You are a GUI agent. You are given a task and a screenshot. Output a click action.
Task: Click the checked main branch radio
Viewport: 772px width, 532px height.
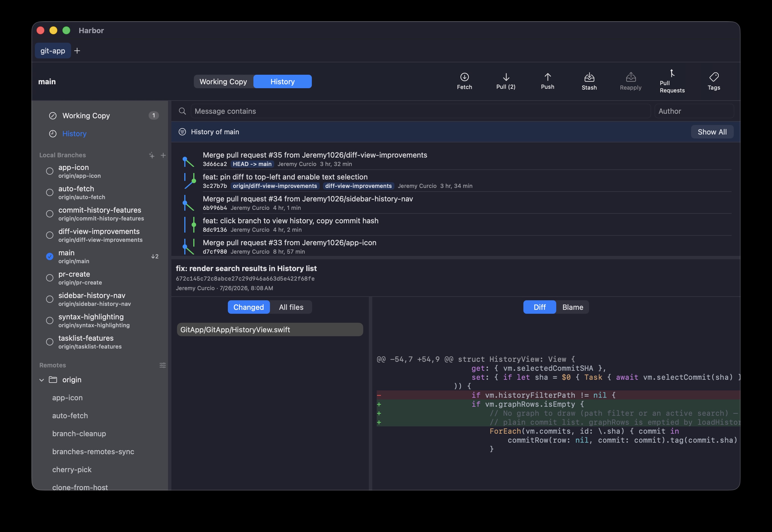click(x=50, y=256)
